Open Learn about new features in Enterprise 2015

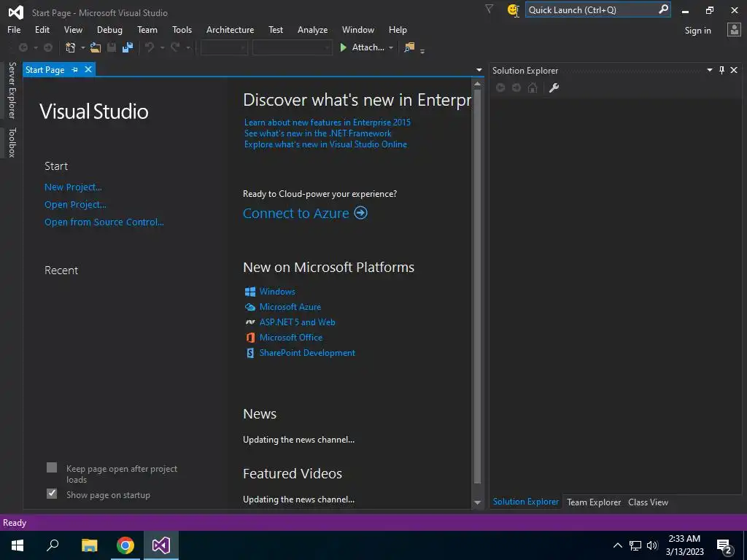click(328, 122)
